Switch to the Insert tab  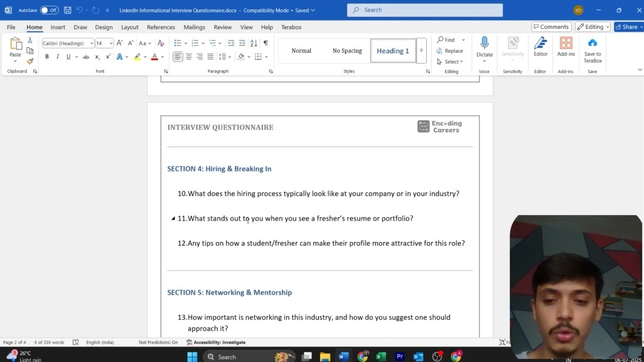pos(58,27)
